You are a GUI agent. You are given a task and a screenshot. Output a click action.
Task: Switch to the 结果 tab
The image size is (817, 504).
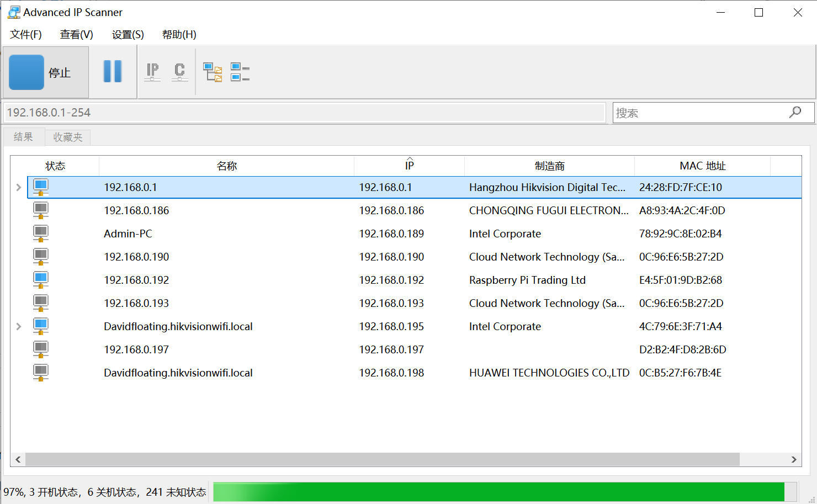[24, 137]
